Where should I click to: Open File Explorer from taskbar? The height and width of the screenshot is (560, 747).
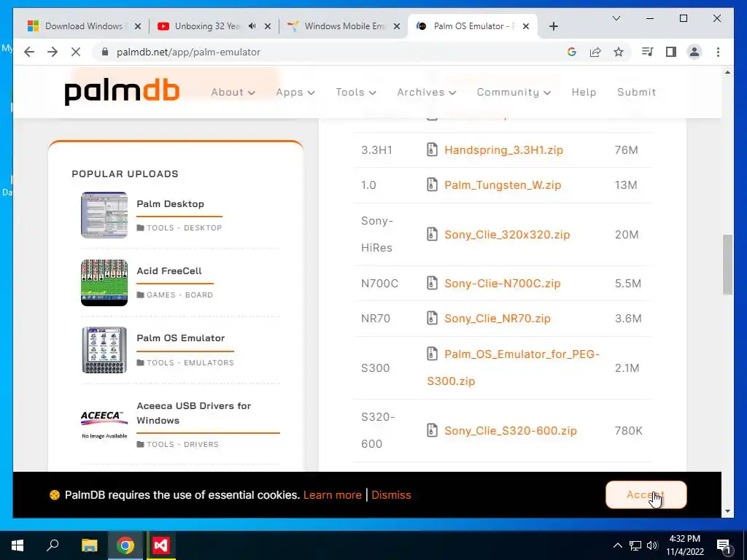89,545
